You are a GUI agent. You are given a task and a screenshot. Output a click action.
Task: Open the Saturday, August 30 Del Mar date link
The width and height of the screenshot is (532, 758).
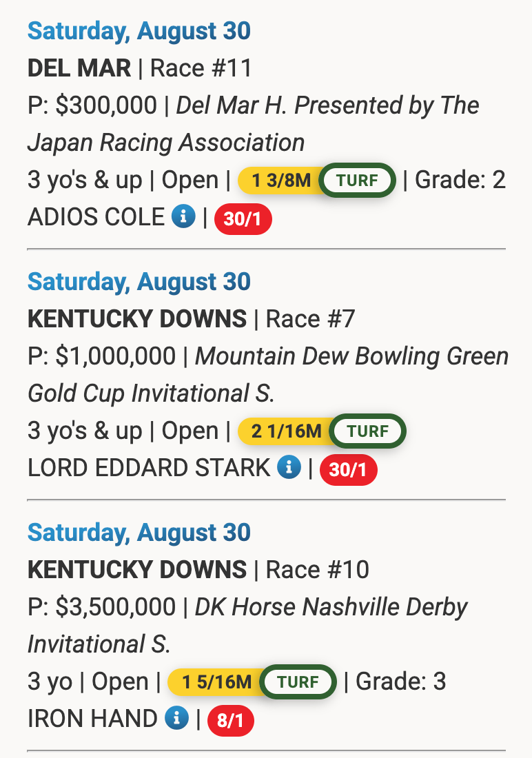pyautogui.click(x=139, y=31)
